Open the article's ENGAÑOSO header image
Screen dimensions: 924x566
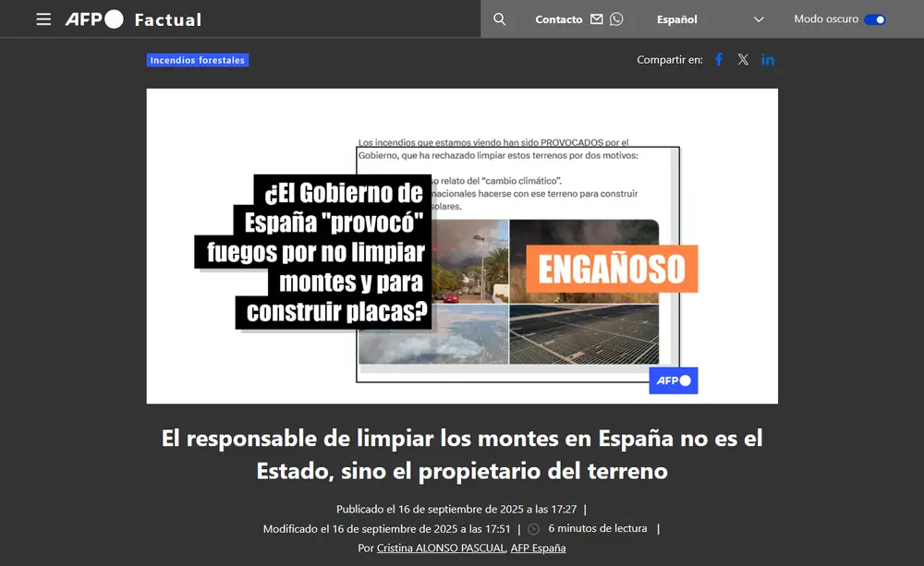(x=462, y=247)
